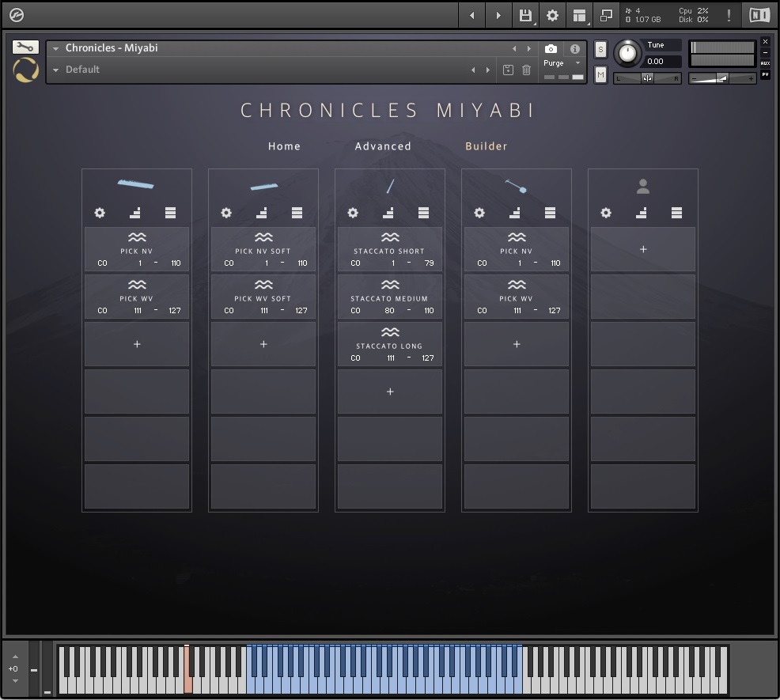This screenshot has height=700, width=780.
Task: Shift keyboard octave down arrow
Action: [x=15, y=680]
